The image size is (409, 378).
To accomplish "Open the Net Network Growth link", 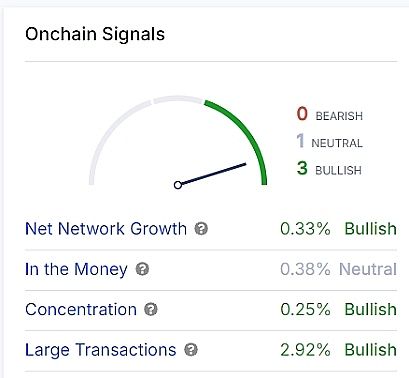I will (106, 229).
